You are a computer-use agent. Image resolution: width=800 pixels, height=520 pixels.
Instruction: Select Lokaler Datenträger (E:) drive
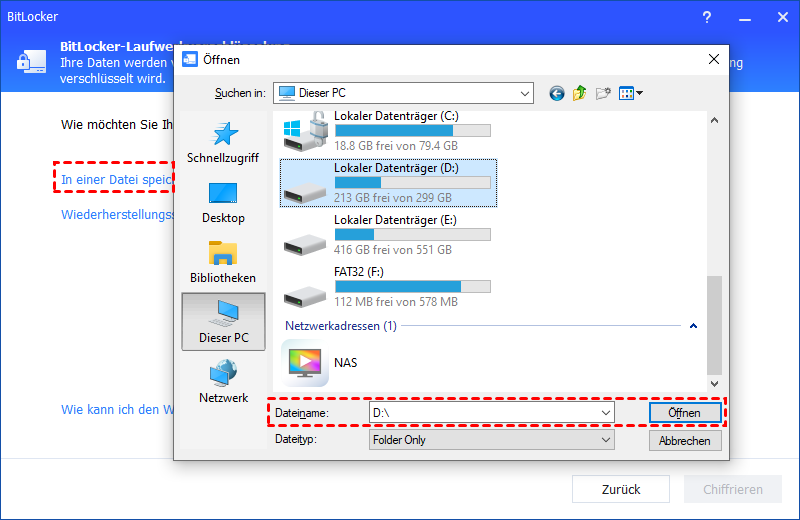pyautogui.click(x=388, y=235)
